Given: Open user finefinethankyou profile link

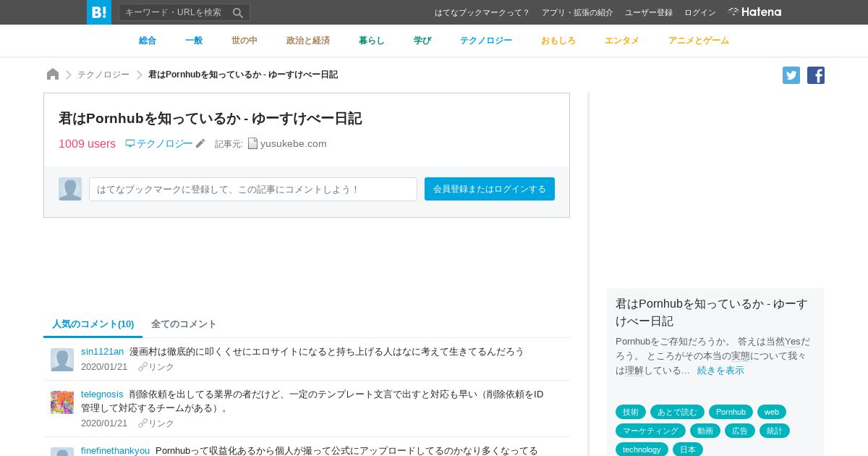Looking at the screenshot, I should [x=115, y=450].
